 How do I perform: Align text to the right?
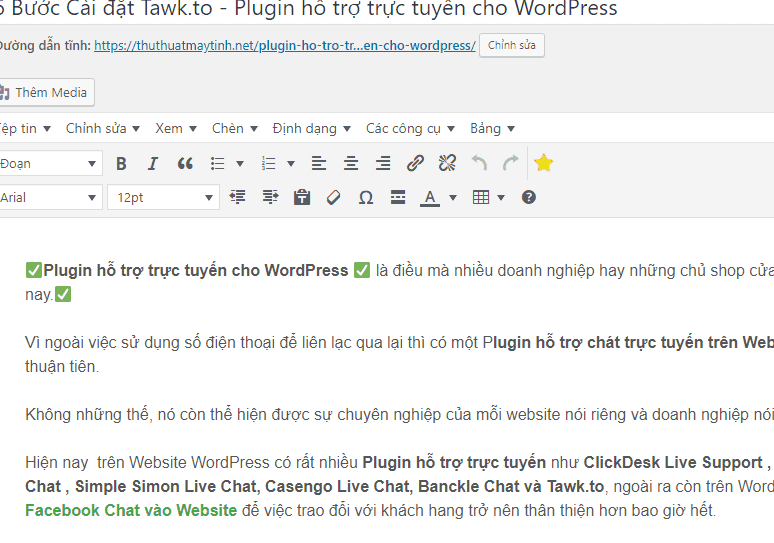click(x=383, y=164)
